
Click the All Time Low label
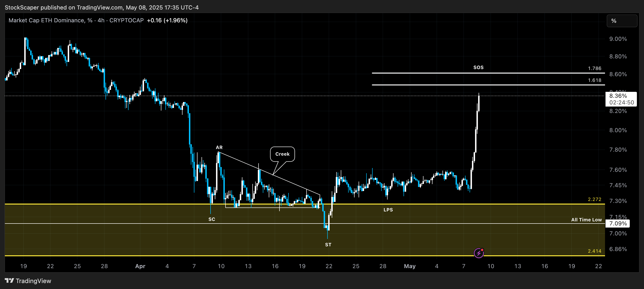(x=586, y=220)
